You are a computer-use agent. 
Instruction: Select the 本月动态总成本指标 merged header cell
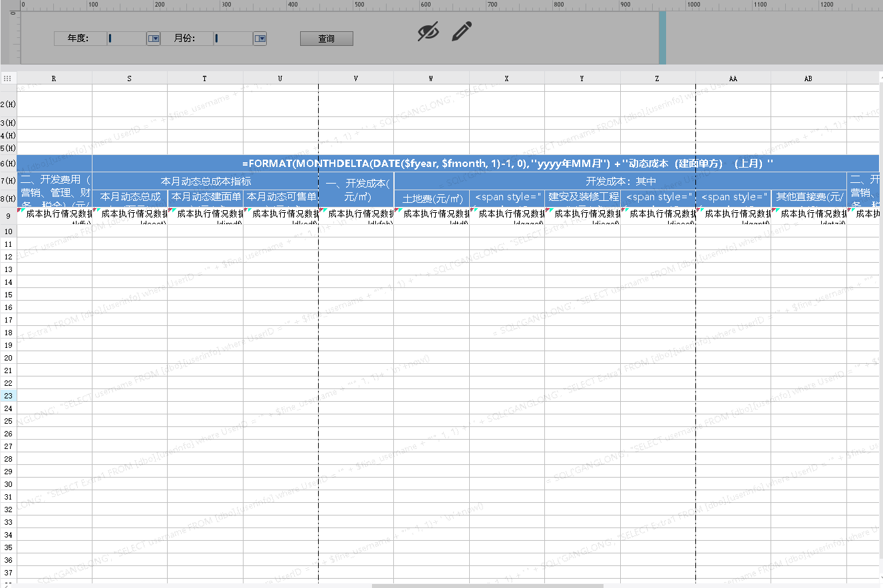pyautogui.click(x=206, y=181)
